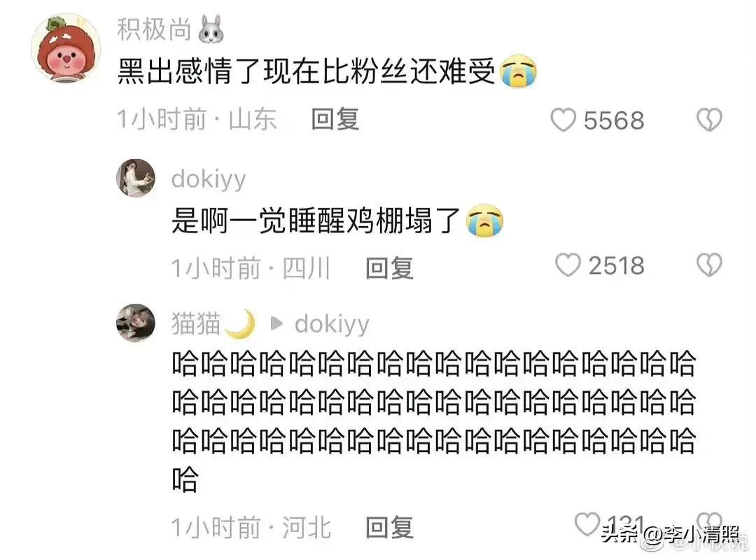Like the 哈哈哈 comment by 猫猫
Screen dimensions: 756x560
(587, 524)
